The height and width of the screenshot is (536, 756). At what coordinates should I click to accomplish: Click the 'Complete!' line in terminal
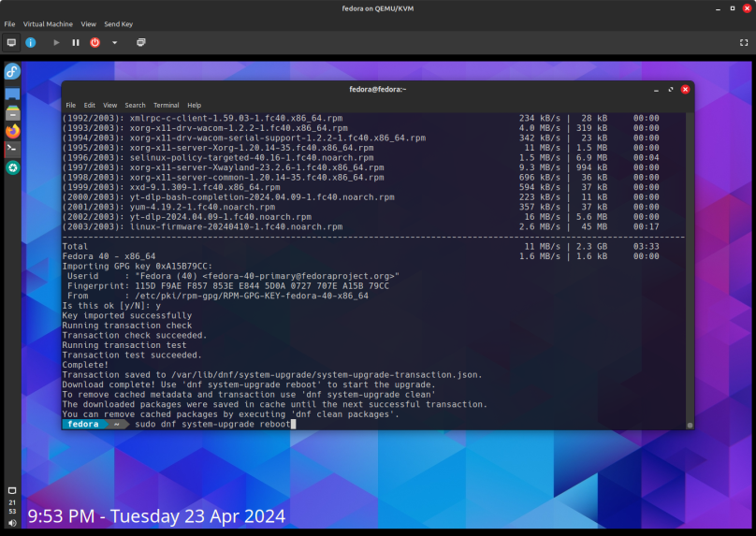(85, 365)
